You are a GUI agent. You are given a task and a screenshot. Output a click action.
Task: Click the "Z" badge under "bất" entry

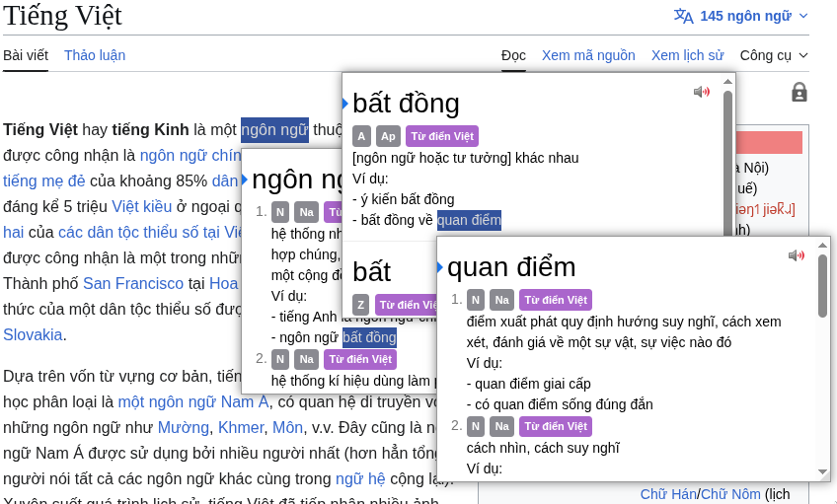click(361, 305)
